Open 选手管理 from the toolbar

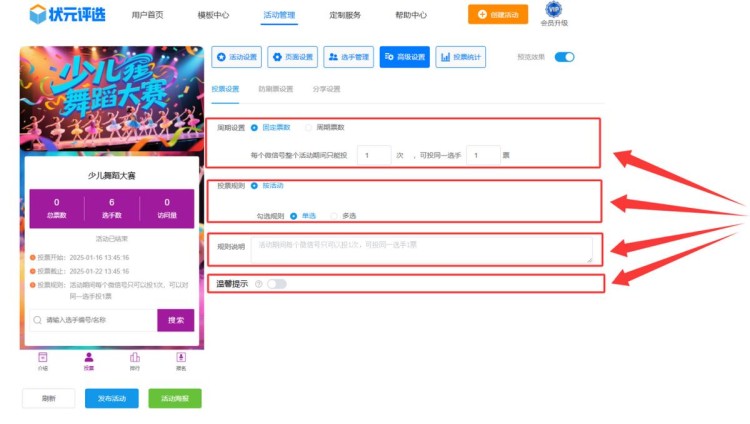[x=349, y=57]
